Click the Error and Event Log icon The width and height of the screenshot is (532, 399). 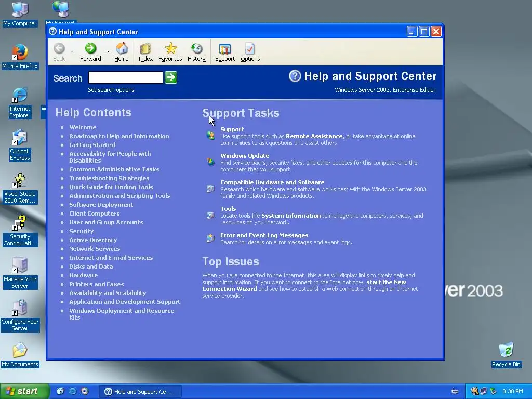coord(211,238)
